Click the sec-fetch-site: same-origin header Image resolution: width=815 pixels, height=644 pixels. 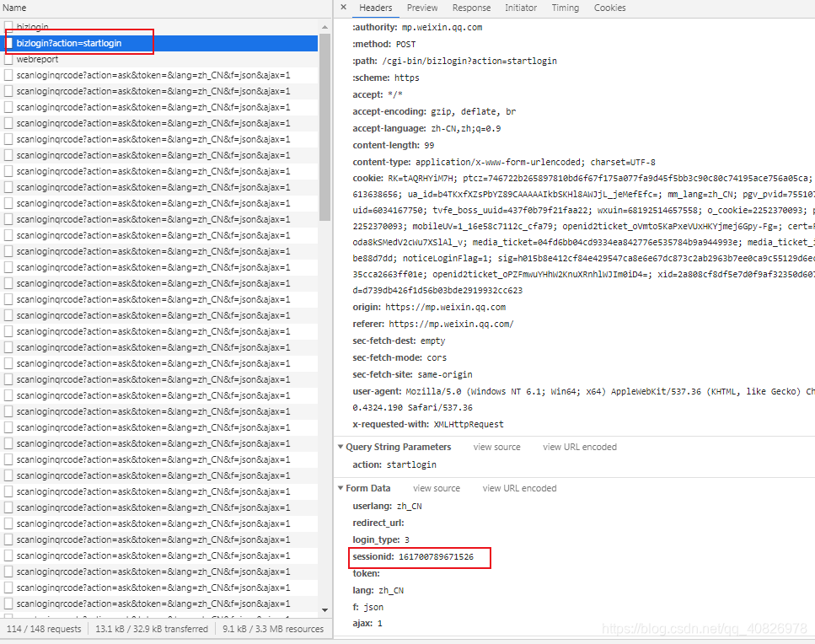412,374
